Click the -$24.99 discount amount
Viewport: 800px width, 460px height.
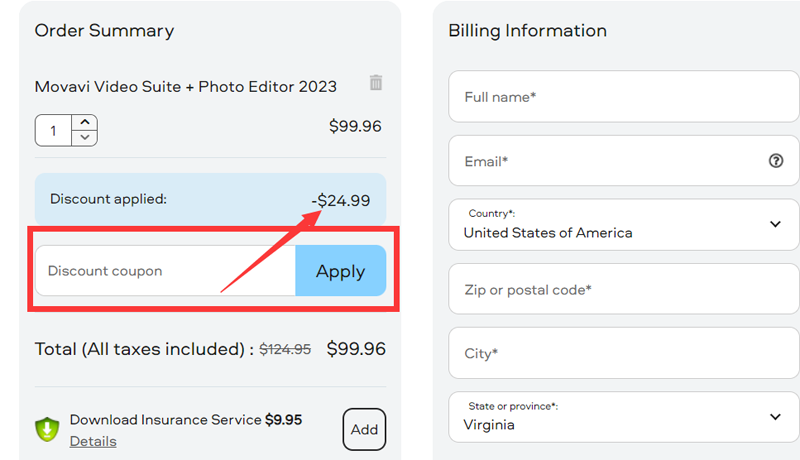pyautogui.click(x=341, y=200)
